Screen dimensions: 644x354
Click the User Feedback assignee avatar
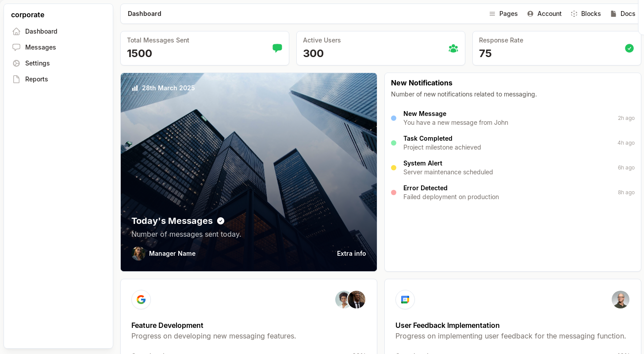point(620,300)
